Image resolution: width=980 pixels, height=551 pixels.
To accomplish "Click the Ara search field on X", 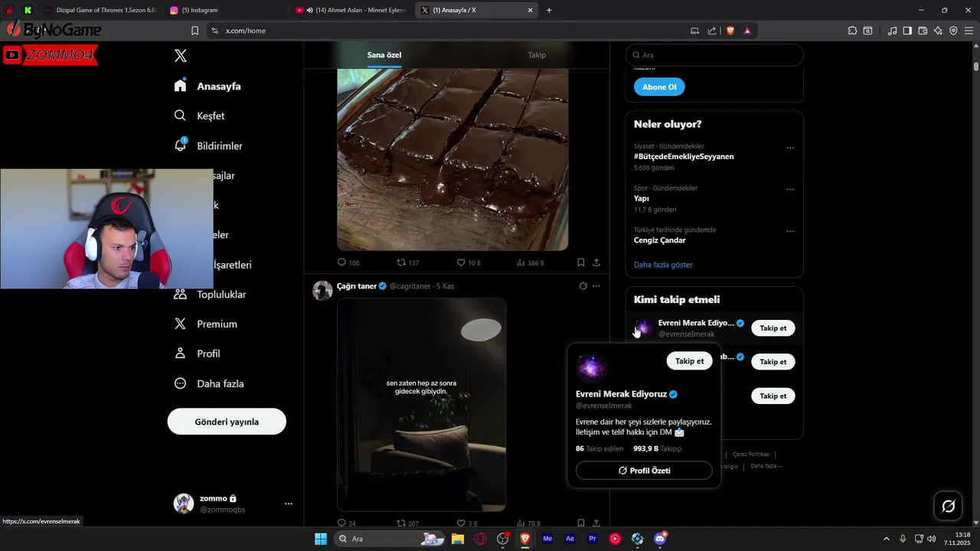I will 714,55.
